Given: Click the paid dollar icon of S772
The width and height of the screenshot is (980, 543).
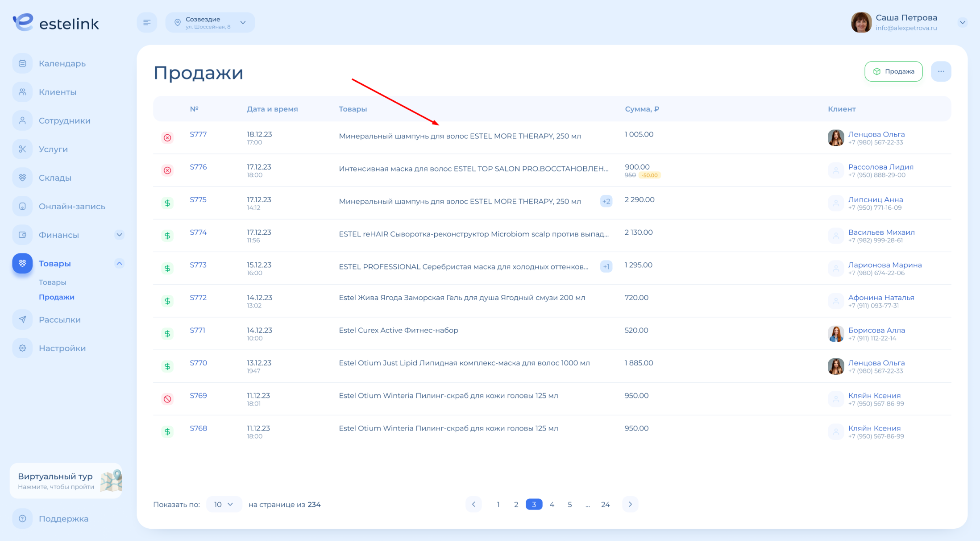Looking at the screenshot, I should (167, 301).
